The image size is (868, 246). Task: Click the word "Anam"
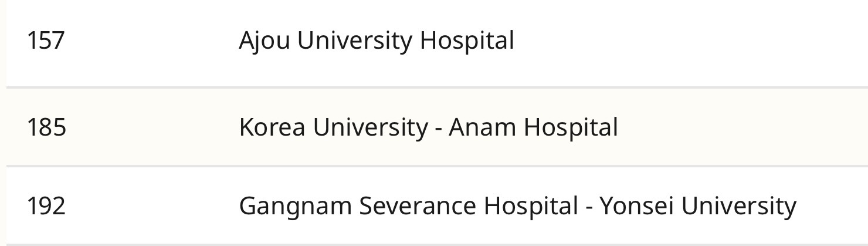point(482,127)
